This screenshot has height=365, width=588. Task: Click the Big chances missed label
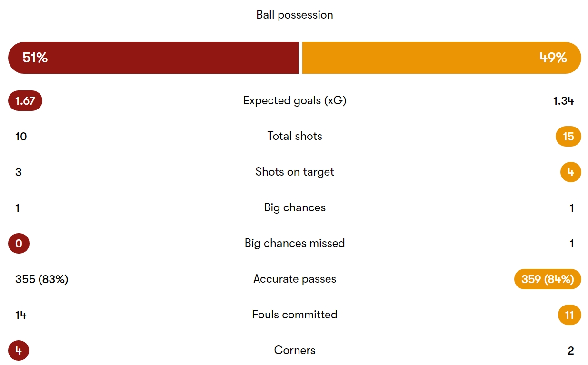pos(295,243)
